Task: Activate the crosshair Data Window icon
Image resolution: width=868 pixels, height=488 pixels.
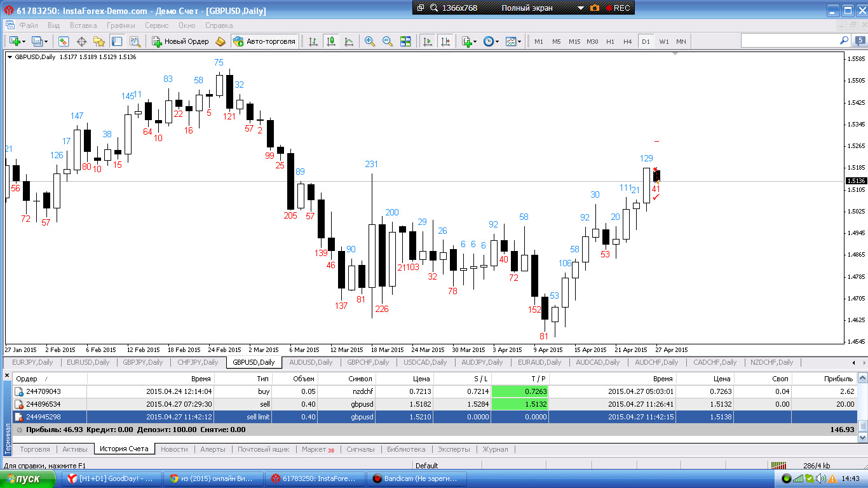Action: tap(81, 41)
